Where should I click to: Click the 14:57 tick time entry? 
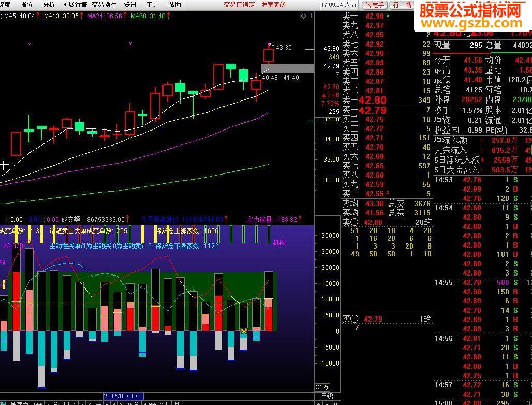[x=444, y=385]
